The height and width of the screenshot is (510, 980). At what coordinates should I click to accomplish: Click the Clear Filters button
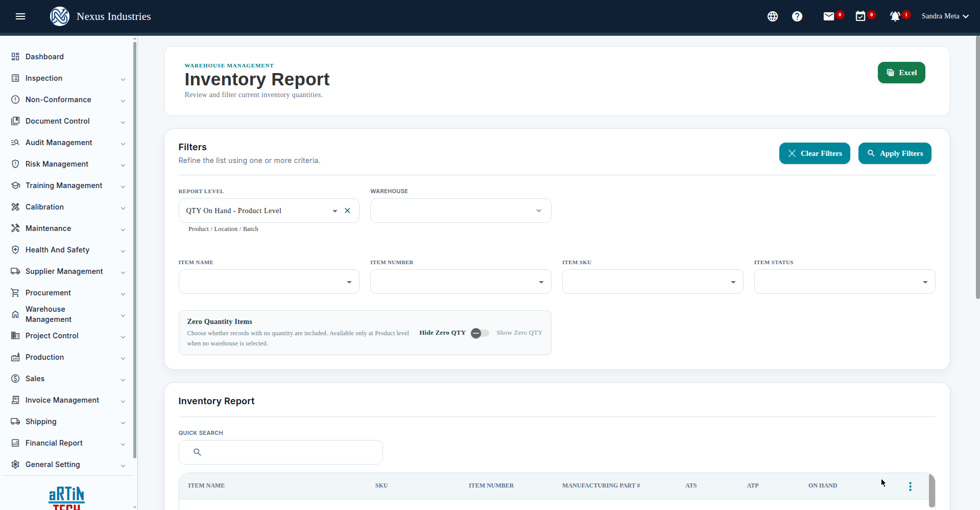click(x=815, y=153)
